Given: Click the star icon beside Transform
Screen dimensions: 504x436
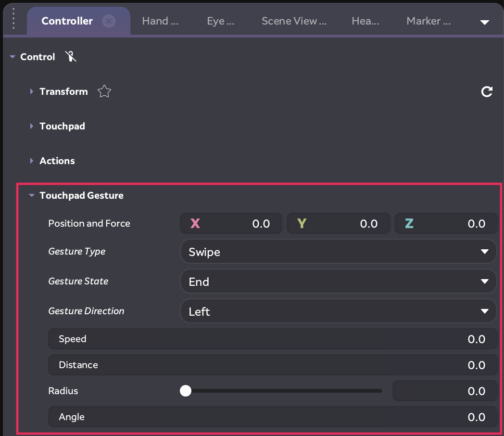Looking at the screenshot, I should pyautogui.click(x=104, y=91).
